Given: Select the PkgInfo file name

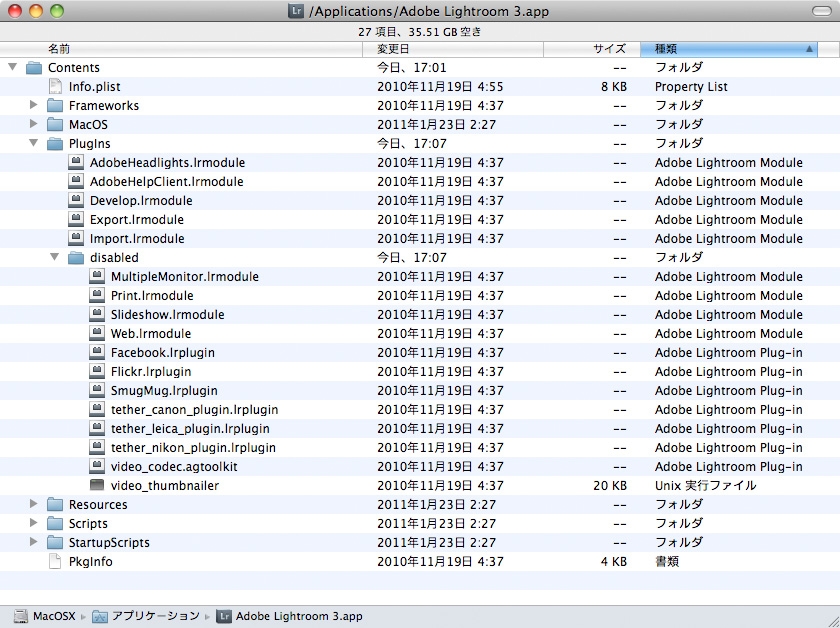Looking at the screenshot, I should [91, 562].
